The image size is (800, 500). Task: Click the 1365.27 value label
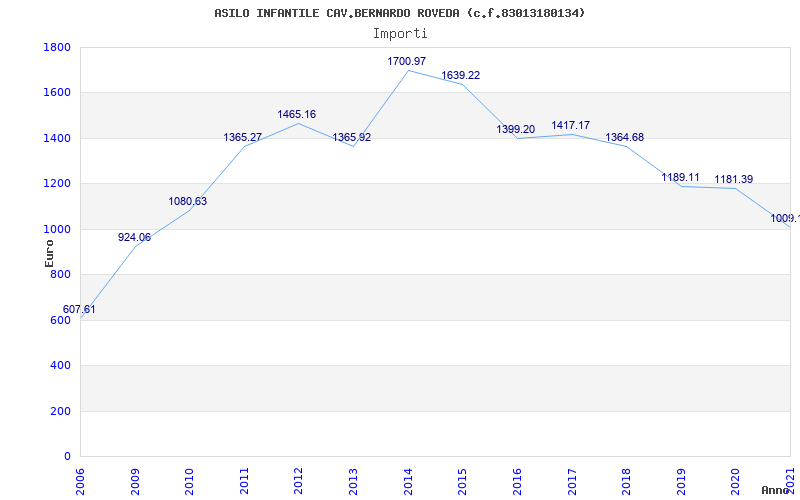(242, 137)
